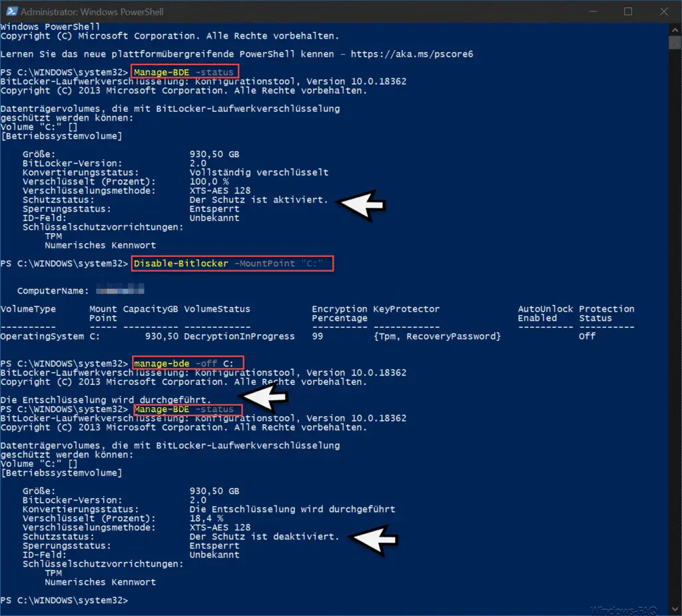
Task: Click the '930,50' capacity table cell
Action: coord(162,336)
